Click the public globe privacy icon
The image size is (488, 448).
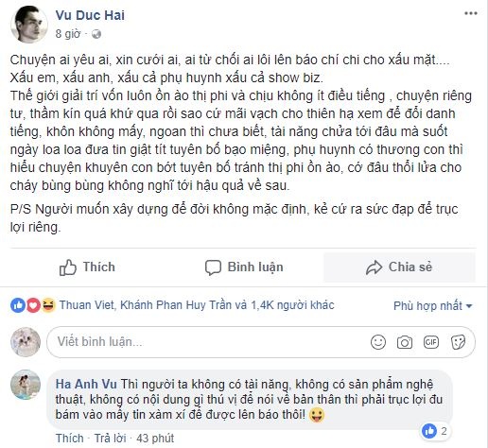(96, 34)
